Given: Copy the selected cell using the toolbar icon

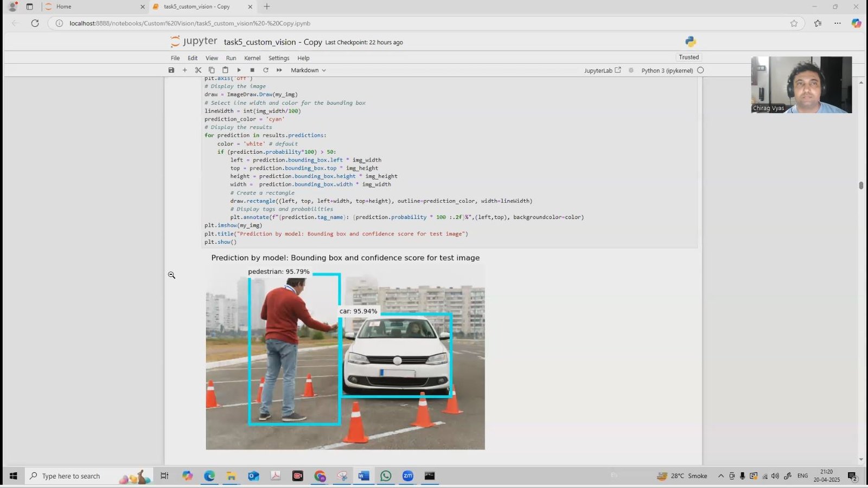Looking at the screenshot, I should [212, 70].
